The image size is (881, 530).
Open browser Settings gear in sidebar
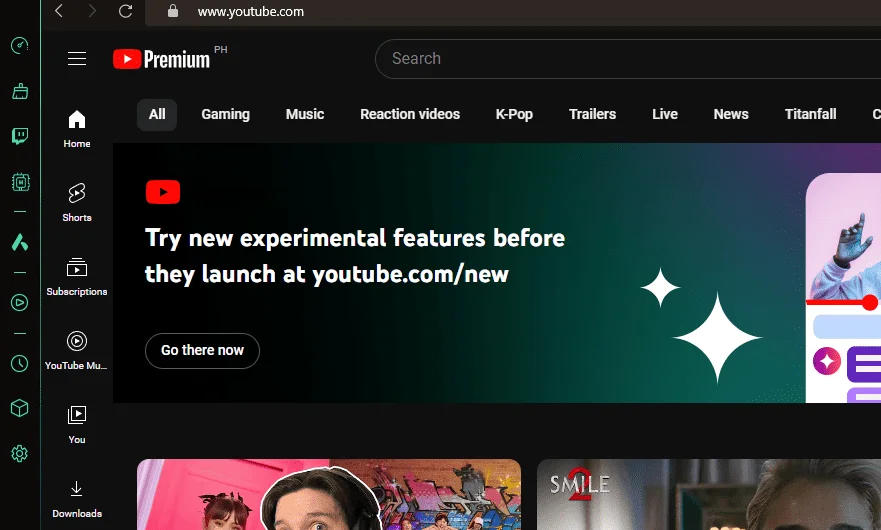(x=20, y=454)
